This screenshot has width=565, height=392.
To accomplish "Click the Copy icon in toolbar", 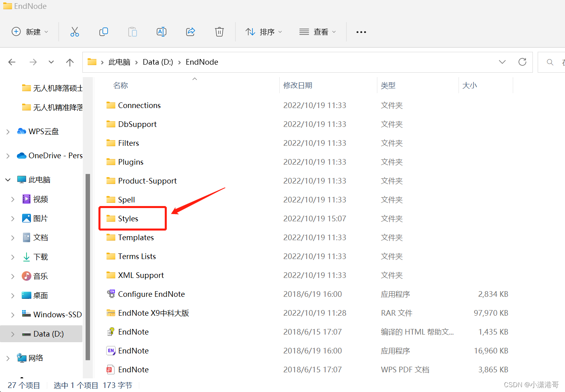I will tap(104, 32).
